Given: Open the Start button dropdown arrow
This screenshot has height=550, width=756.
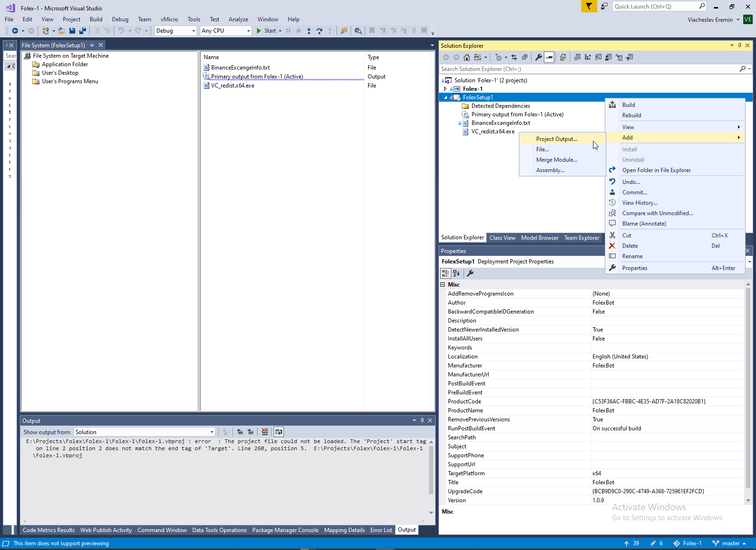Looking at the screenshot, I should [x=280, y=31].
